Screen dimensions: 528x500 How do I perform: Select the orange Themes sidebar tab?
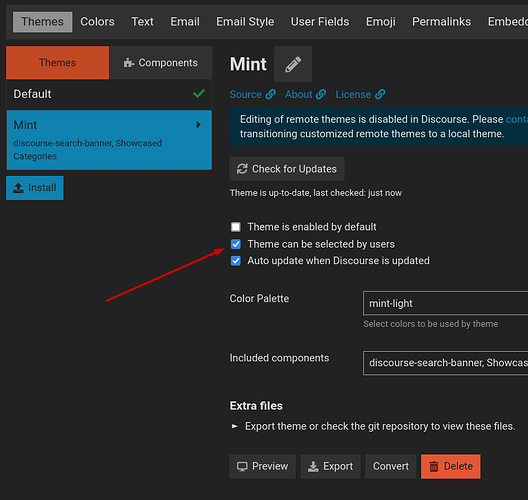coord(58,63)
